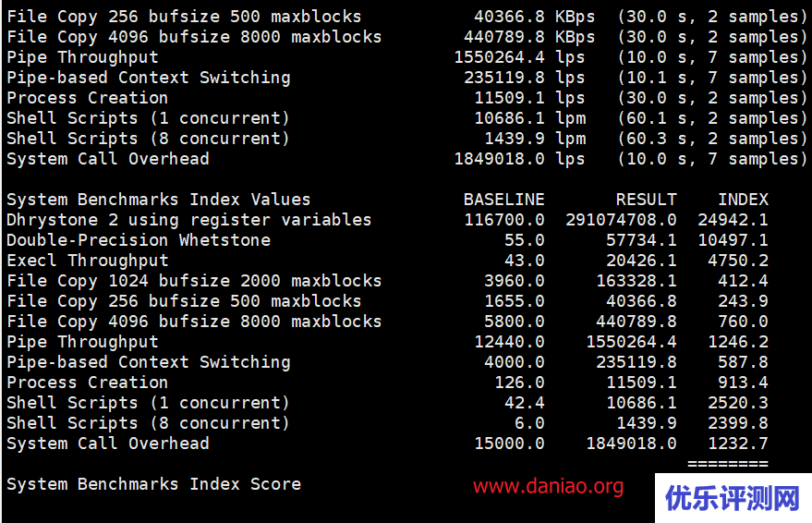Screen dimensions: 812x523
Task: Click the baseline value '55.0'
Action: coord(524,240)
